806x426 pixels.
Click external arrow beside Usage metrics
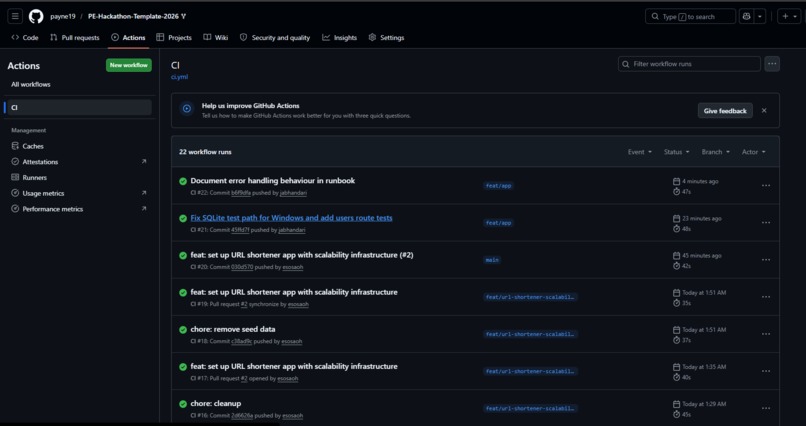tap(144, 193)
